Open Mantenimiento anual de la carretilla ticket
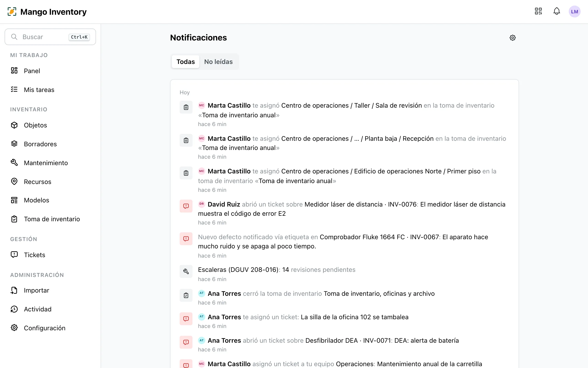 pyautogui.click(x=429, y=364)
